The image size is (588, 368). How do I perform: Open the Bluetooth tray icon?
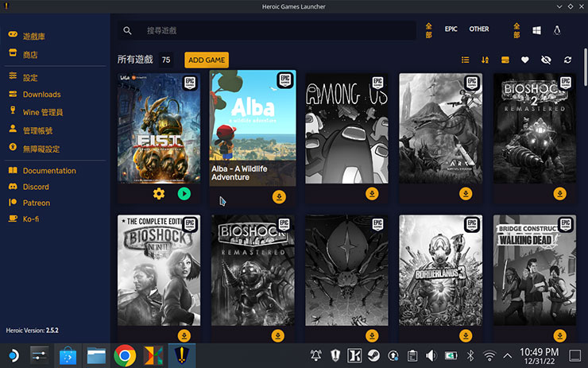[470, 355]
